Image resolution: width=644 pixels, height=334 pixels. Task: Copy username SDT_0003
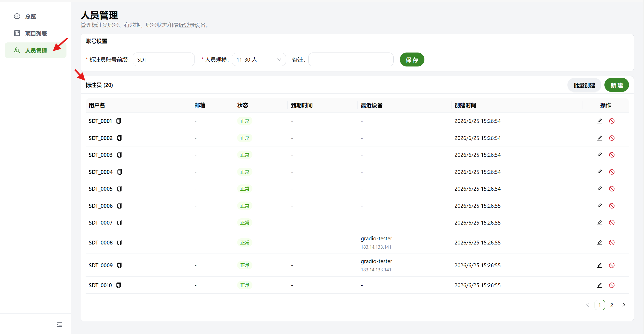click(x=119, y=155)
